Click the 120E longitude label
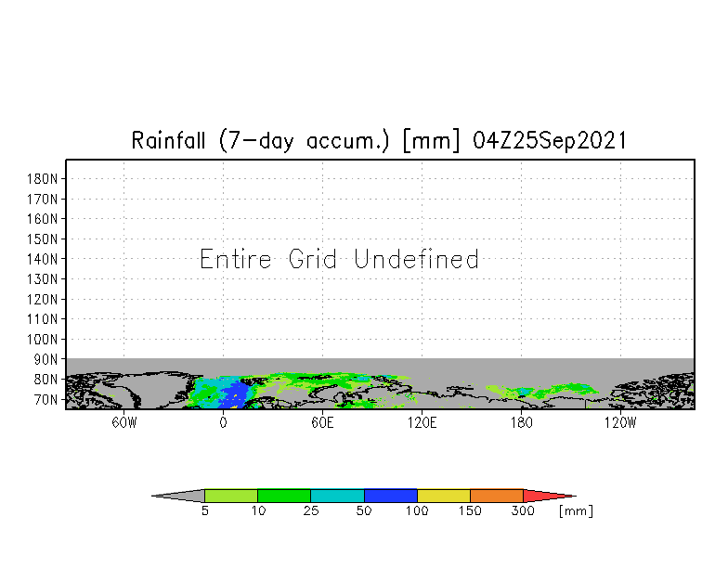Viewport: 728px width, 568px height. tap(422, 423)
